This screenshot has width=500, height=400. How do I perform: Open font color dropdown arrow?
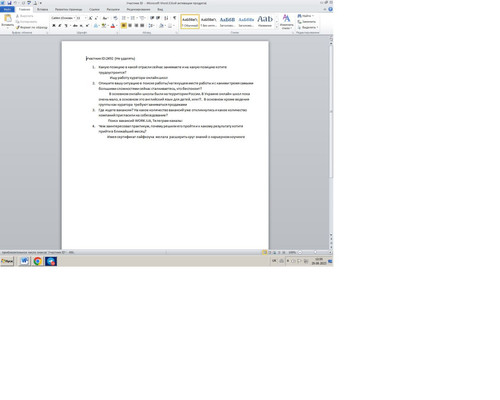116,26
